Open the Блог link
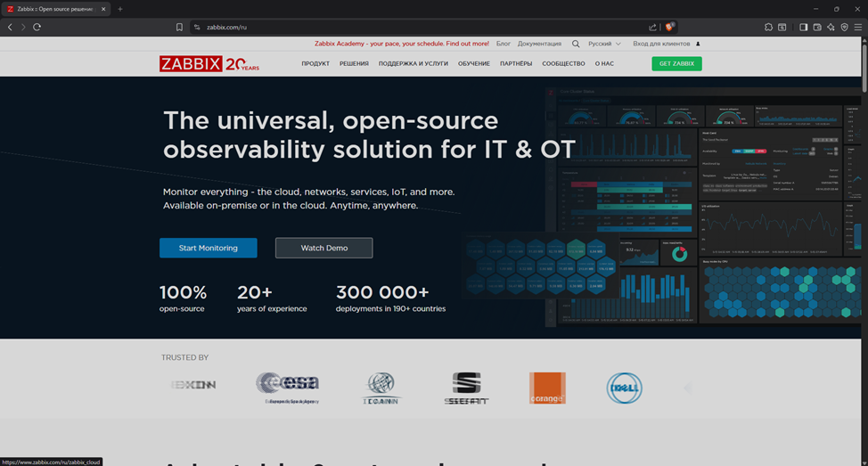868x466 pixels. point(504,44)
